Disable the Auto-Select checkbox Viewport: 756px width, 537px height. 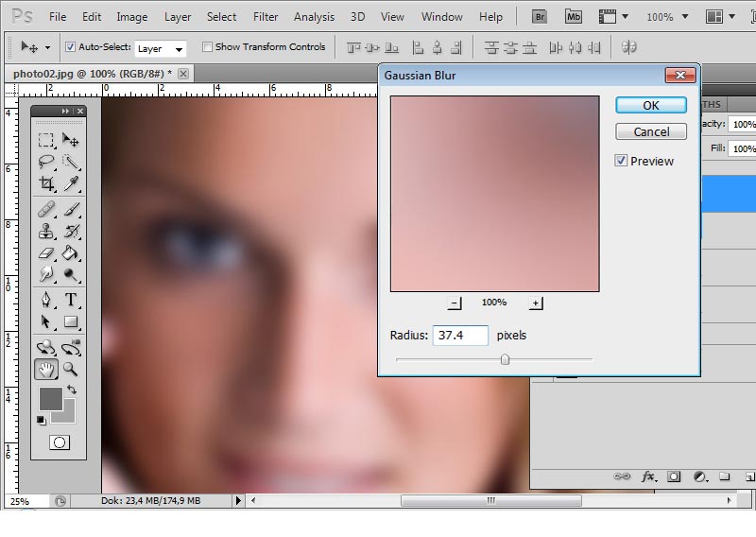[70, 47]
